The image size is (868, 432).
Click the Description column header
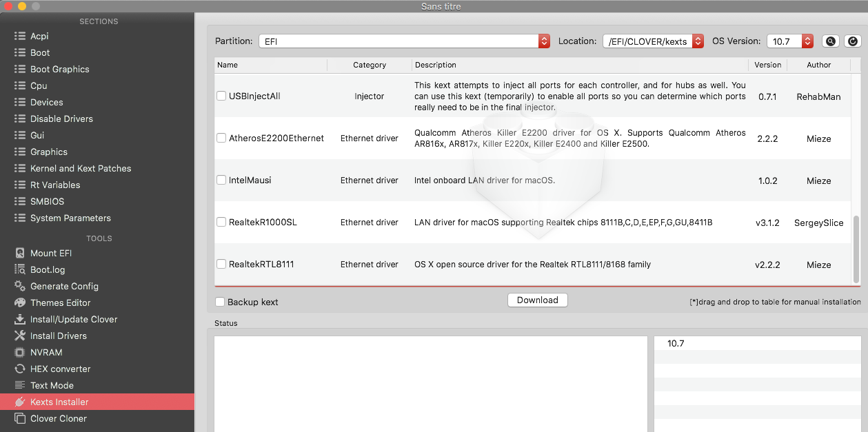[581, 65]
